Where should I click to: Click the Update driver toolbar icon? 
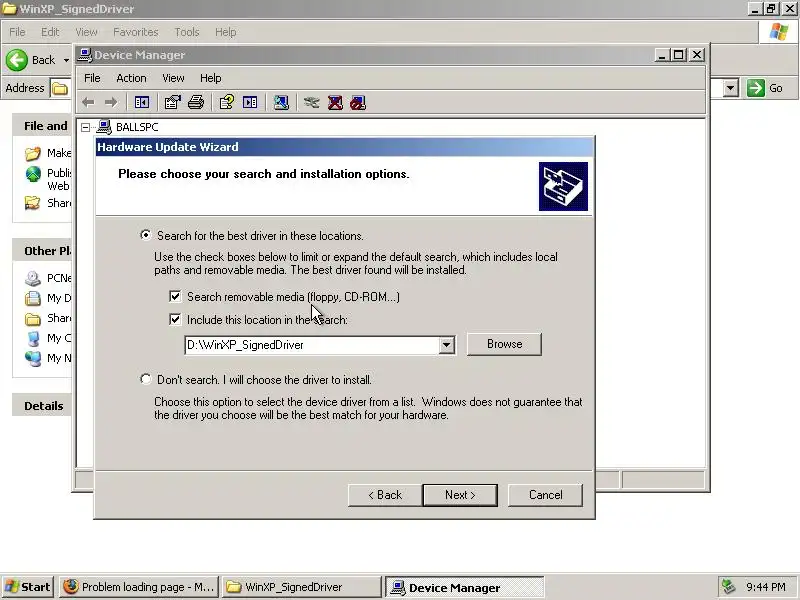[311, 103]
